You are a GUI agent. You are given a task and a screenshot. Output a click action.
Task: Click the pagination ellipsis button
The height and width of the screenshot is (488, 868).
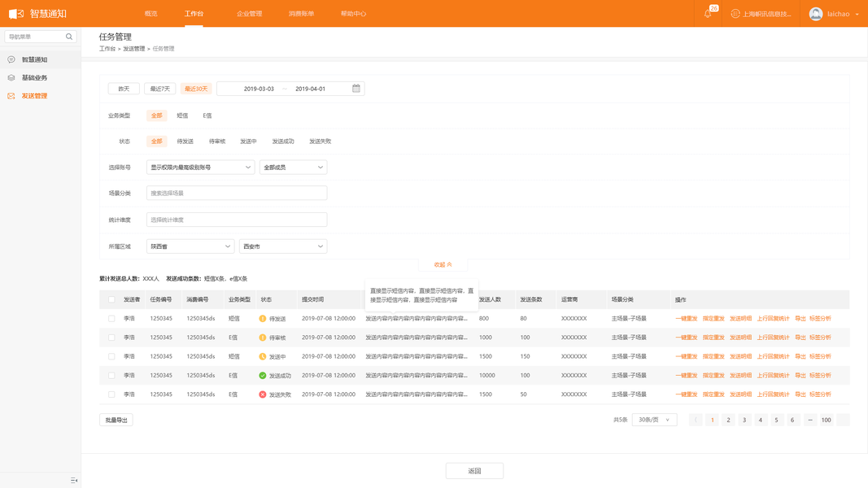(x=810, y=420)
